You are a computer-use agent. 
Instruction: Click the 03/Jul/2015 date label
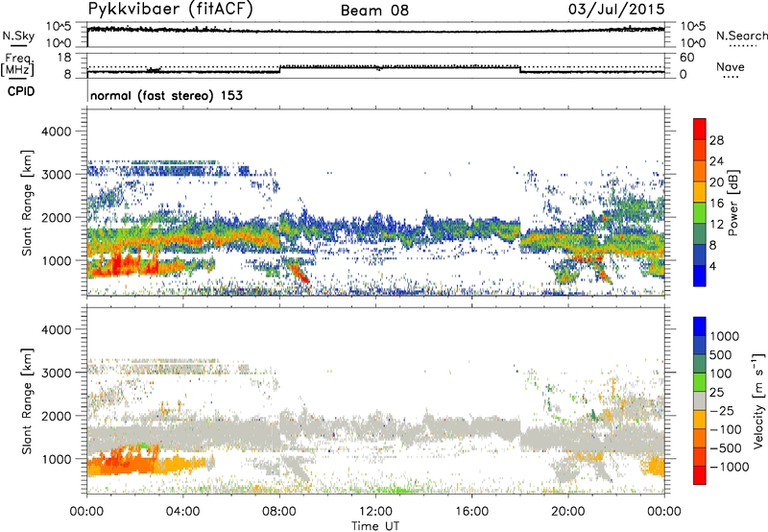click(616, 10)
